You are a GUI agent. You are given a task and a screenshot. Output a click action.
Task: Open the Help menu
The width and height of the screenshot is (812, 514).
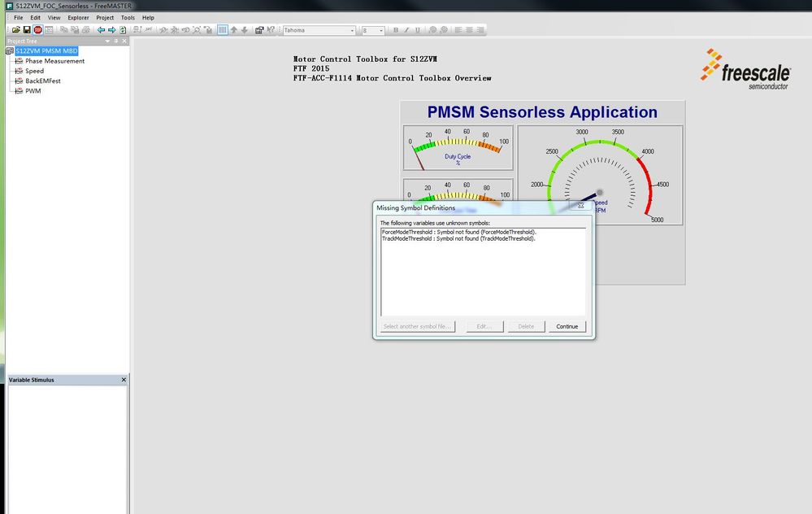(148, 18)
